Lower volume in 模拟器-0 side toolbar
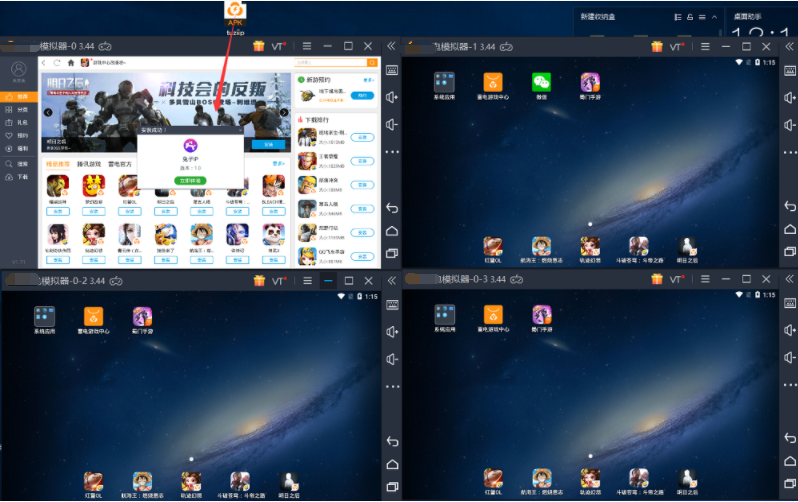The height and width of the screenshot is (502, 798). click(x=392, y=125)
